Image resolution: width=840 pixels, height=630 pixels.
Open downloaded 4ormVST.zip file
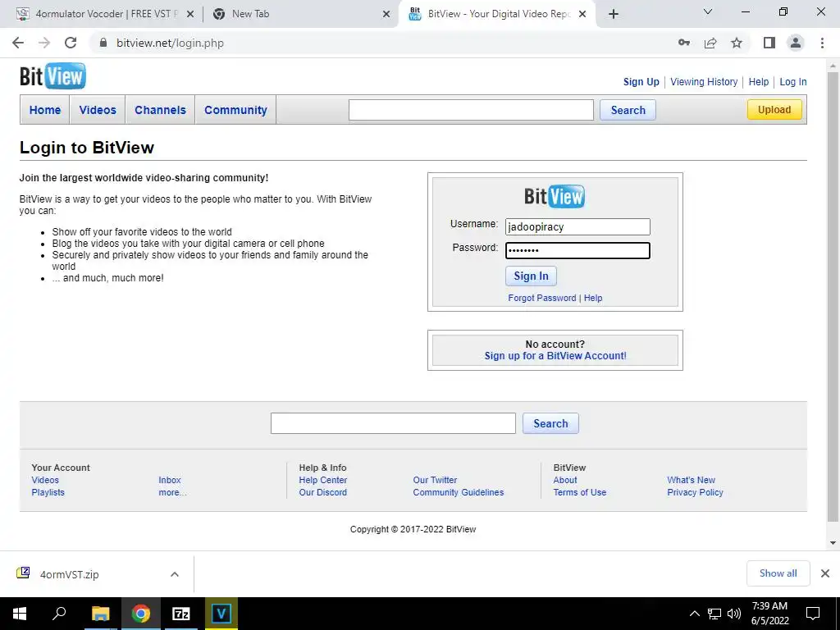point(70,574)
